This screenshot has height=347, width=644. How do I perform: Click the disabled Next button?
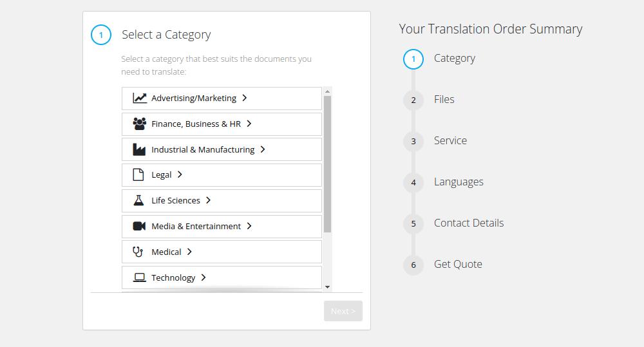[x=343, y=312]
